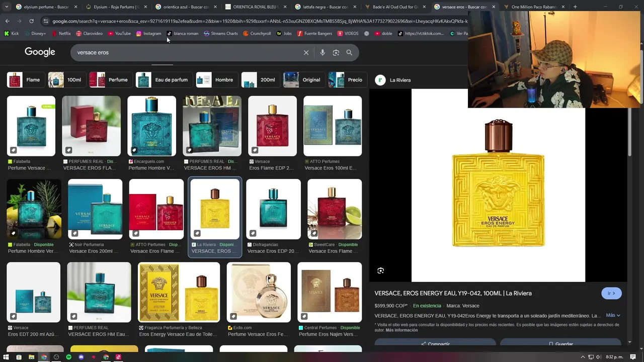Reload the current page
This screenshot has height=362, width=644.
(x=31, y=21)
